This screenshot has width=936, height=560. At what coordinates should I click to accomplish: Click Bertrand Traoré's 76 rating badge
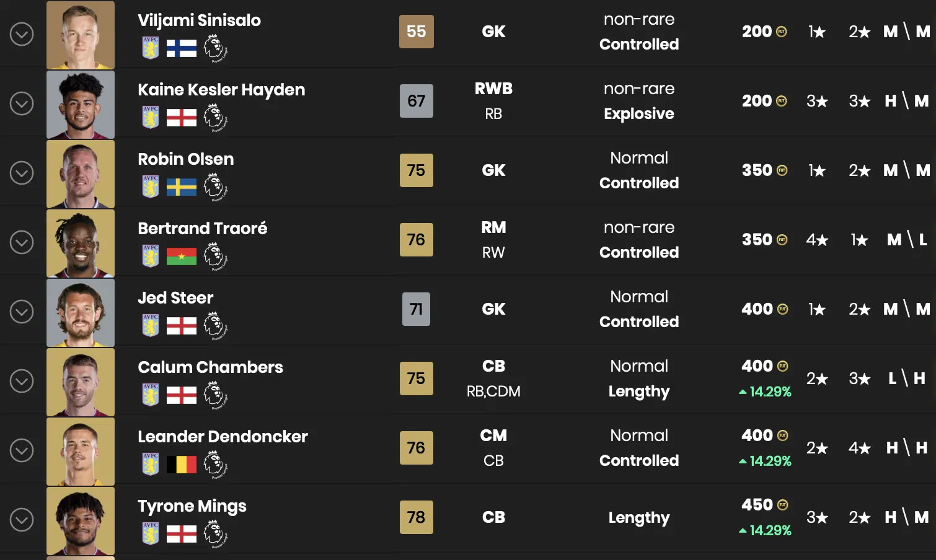416,240
